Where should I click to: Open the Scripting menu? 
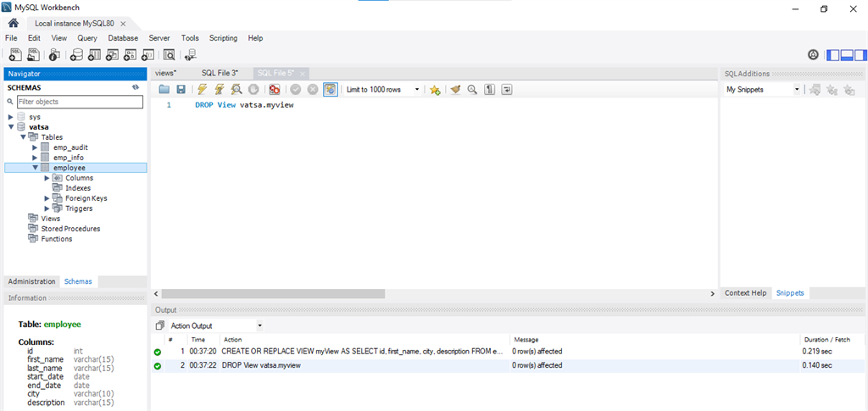pyautogui.click(x=223, y=38)
